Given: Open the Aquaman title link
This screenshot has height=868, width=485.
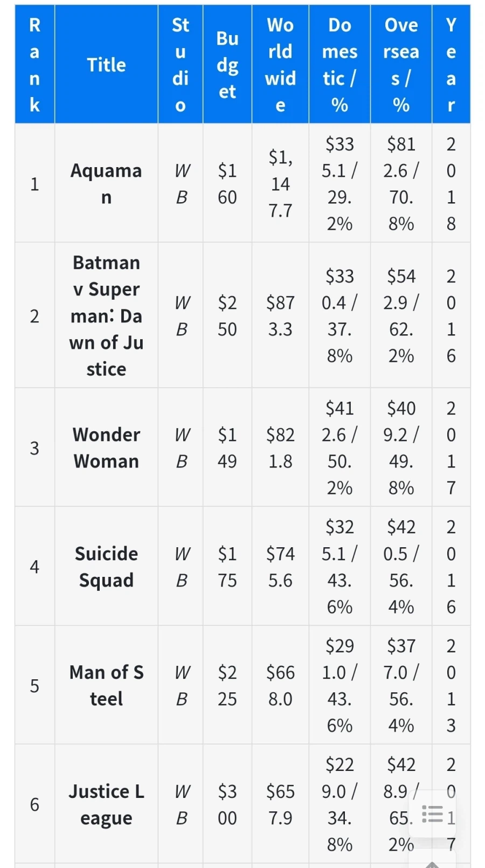Looking at the screenshot, I should (x=106, y=184).
